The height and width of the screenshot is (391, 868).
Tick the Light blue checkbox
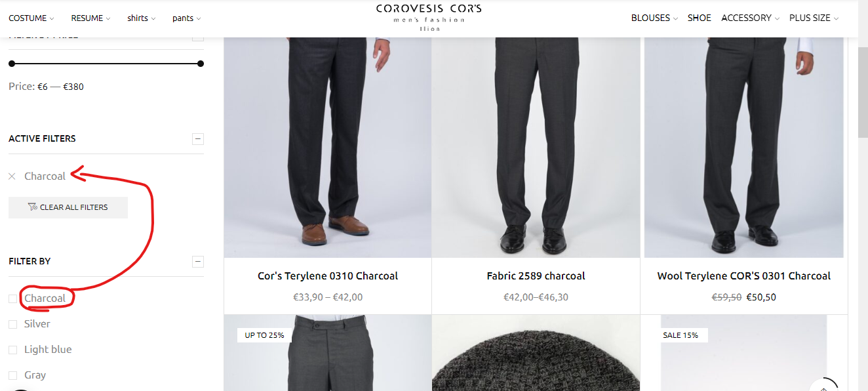[x=12, y=350]
